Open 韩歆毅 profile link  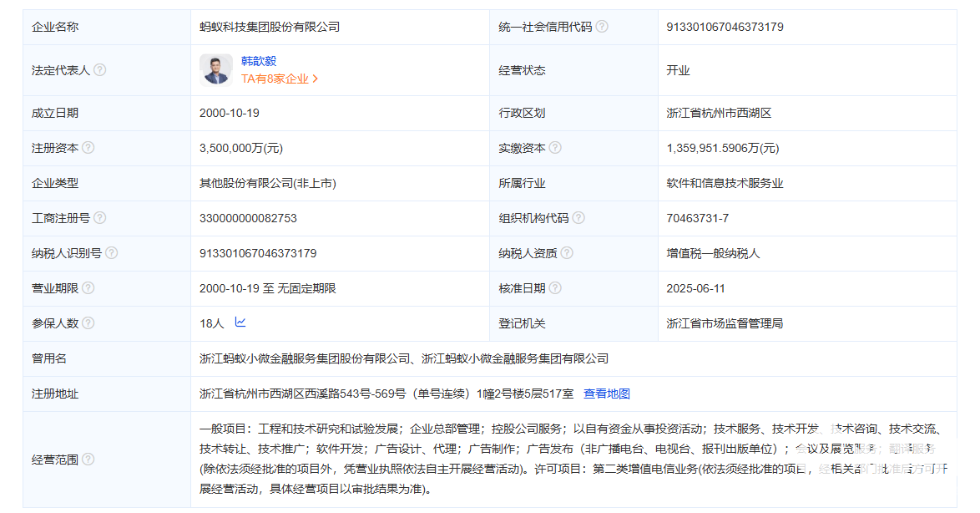[259, 61]
